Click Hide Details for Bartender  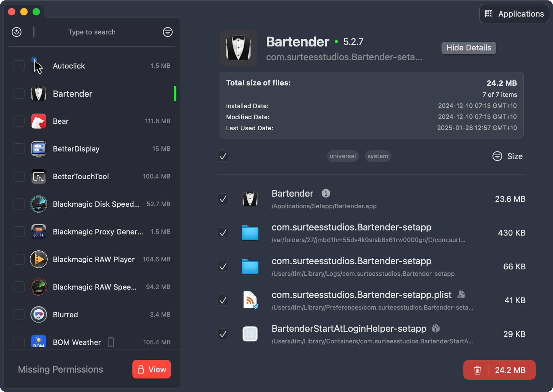(x=468, y=48)
